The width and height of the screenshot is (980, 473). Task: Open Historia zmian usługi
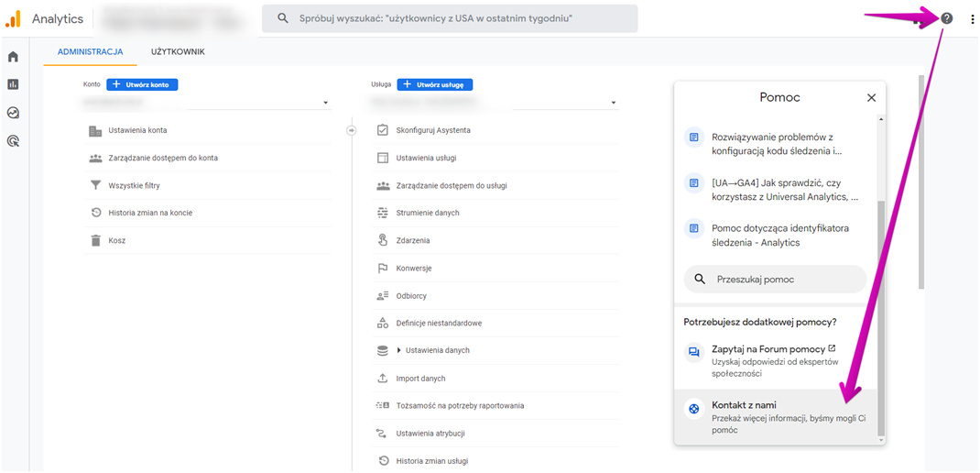click(x=432, y=461)
